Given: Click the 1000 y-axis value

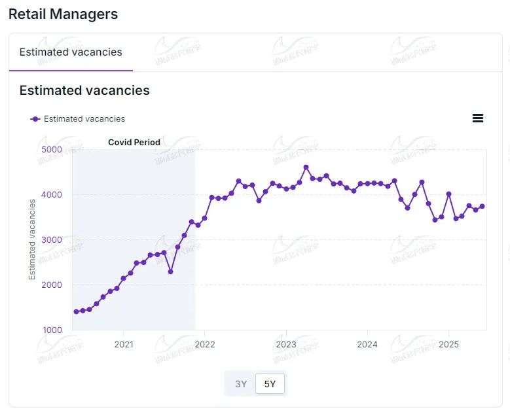Looking at the screenshot, I should click(52, 330).
